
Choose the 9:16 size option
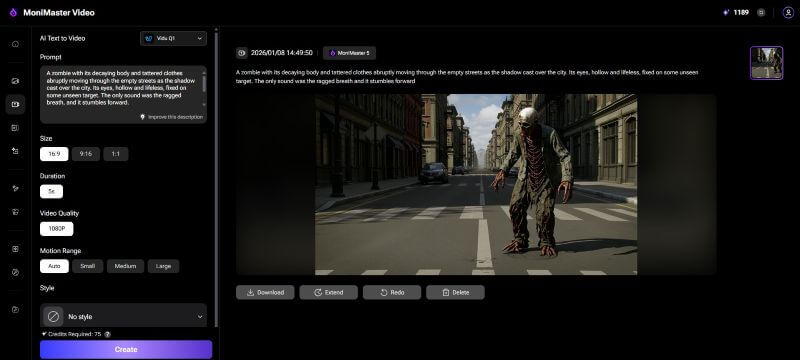(86, 154)
